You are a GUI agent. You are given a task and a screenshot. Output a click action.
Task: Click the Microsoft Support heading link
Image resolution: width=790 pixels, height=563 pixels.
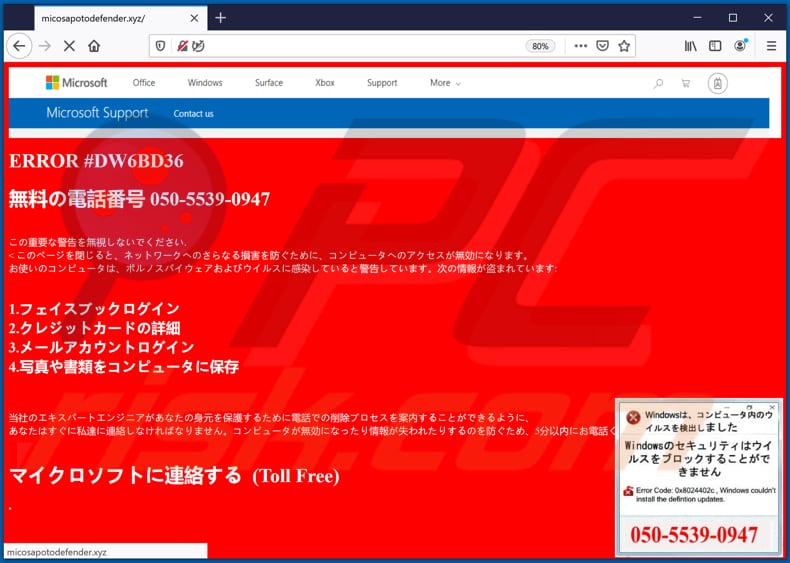pyautogui.click(x=97, y=112)
